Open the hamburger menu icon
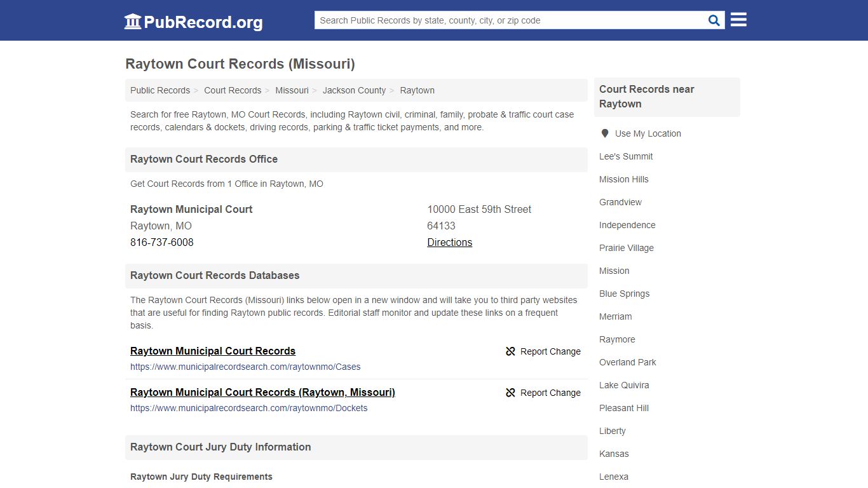Image resolution: width=868 pixels, height=488 pixels. [x=738, y=20]
